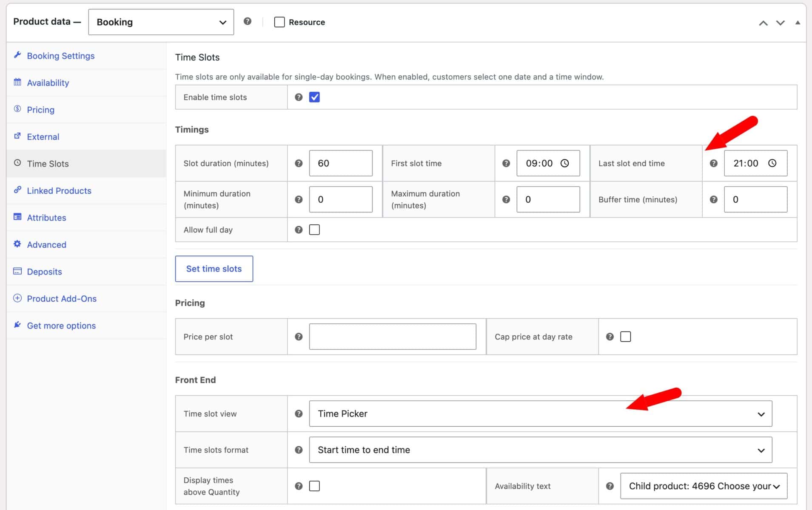Open the External tab

(86, 137)
